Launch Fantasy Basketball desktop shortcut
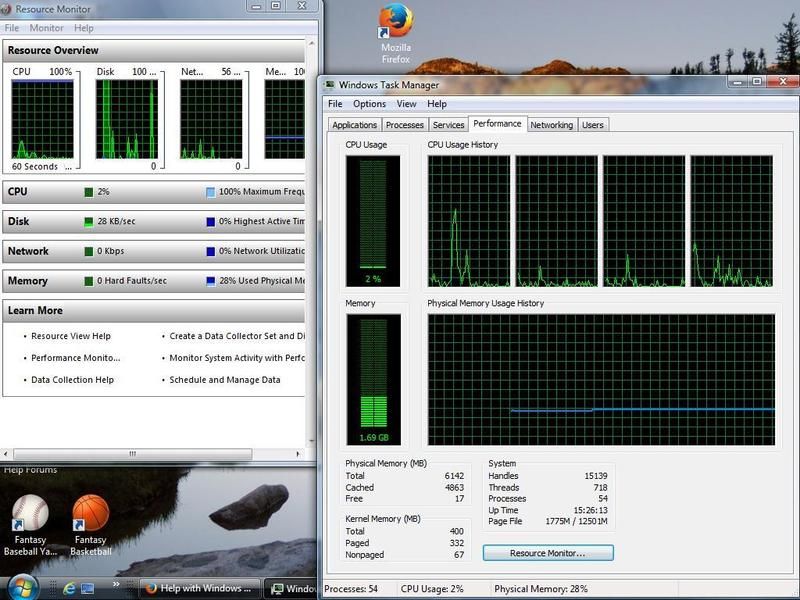Image resolution: width=800 pixels, height=600 pixels. click(90, 514)
